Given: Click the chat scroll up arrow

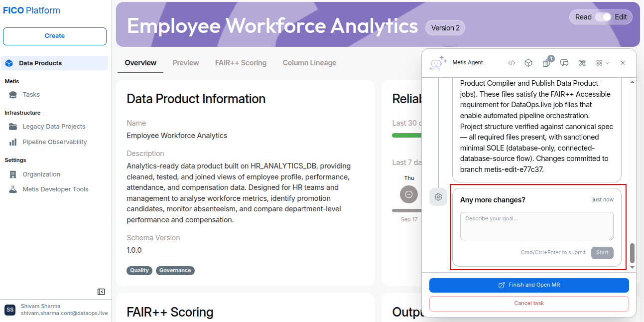Looking at the screenshot, I should pos(633,82).
